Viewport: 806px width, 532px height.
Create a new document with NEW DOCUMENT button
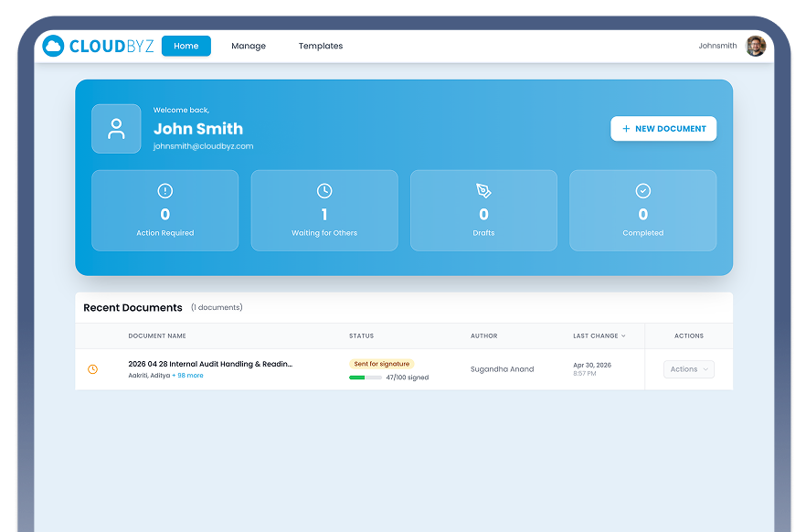point(663,129)
